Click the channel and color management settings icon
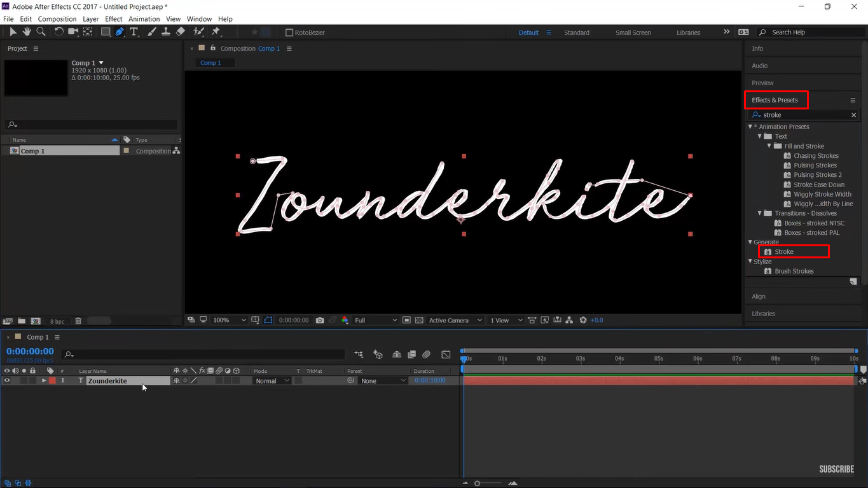This screenshot has width=868, height=488. point(345,320)
